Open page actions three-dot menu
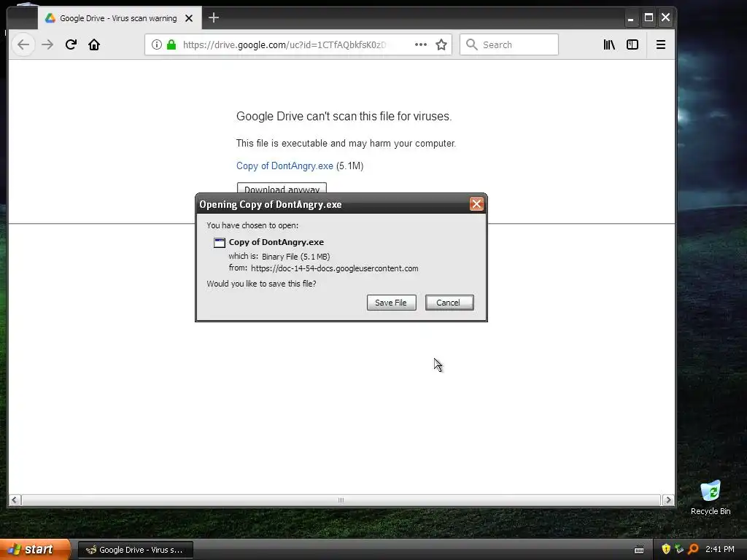The height and width of the screenshot is (560, 747). pos(421,44)
